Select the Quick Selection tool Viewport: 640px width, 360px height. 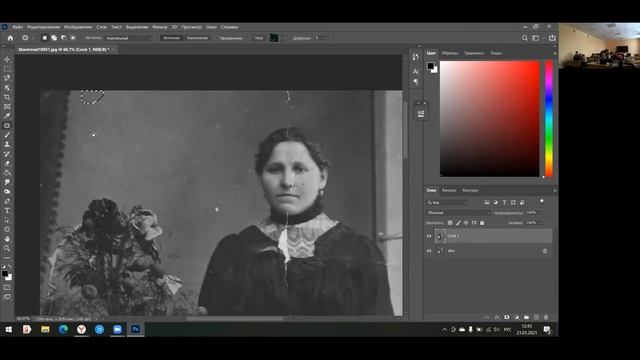pyautogui.click(x=7, y=88)
